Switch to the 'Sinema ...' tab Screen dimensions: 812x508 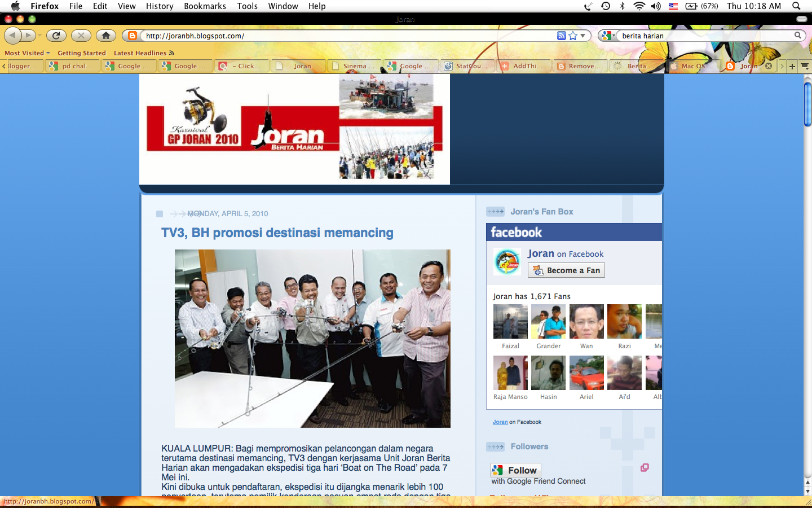tap(354, 66)
